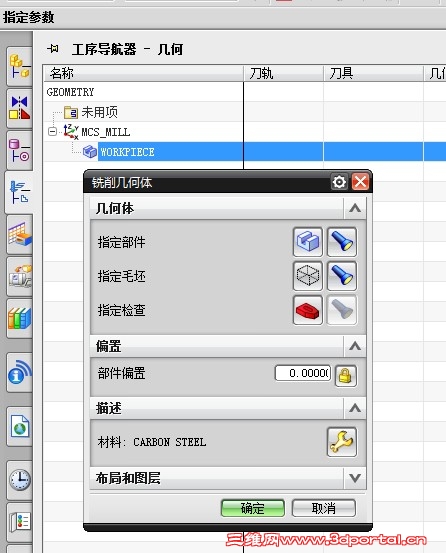This screenshot has height=553, width=446.
Task: Open the Reuse Library bookshelf tab
Action: [x=19, y=318]
